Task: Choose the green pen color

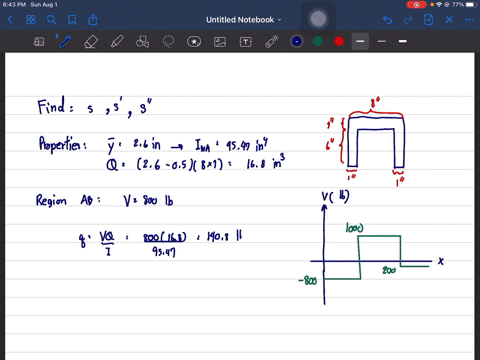Action: pyautogui.click(x=318, y=41)
